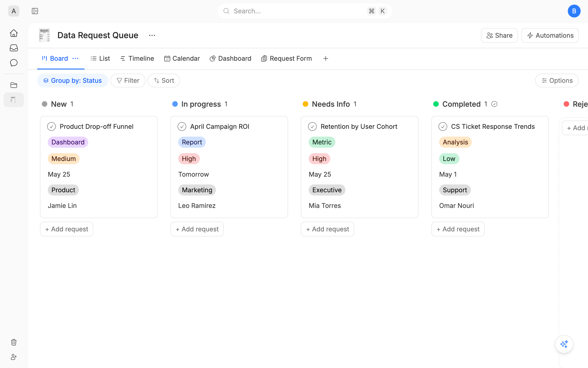
Task: Switch to the Board tab
Action: (55, 58)
